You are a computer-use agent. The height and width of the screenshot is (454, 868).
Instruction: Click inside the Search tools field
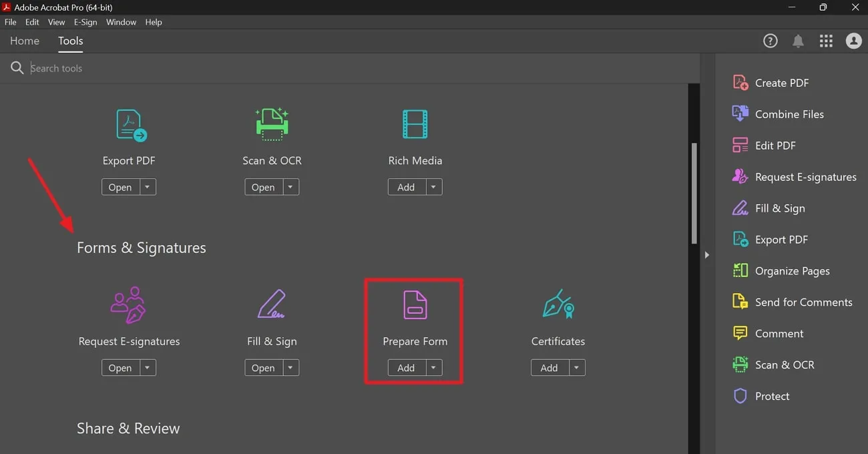(x=134, y=67)
